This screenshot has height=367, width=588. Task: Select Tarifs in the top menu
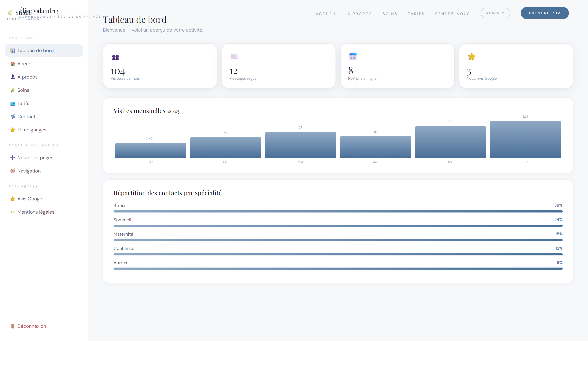pos(416,14)
